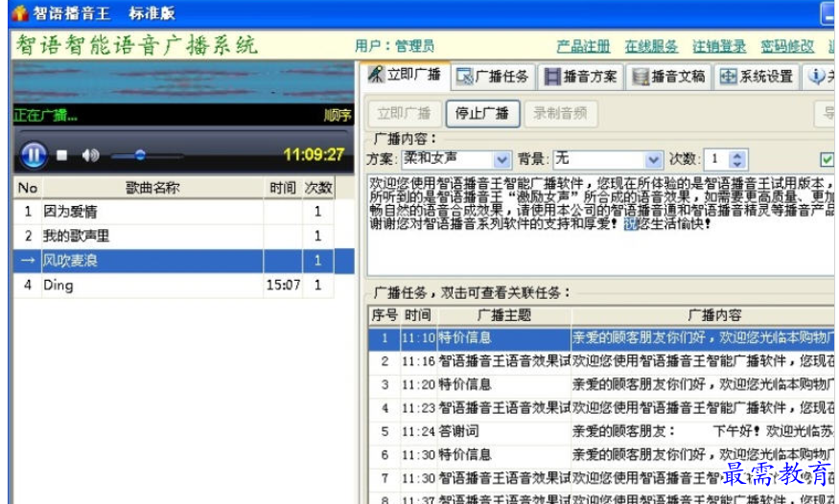Select task 2 at 11:16

(601, 361)
